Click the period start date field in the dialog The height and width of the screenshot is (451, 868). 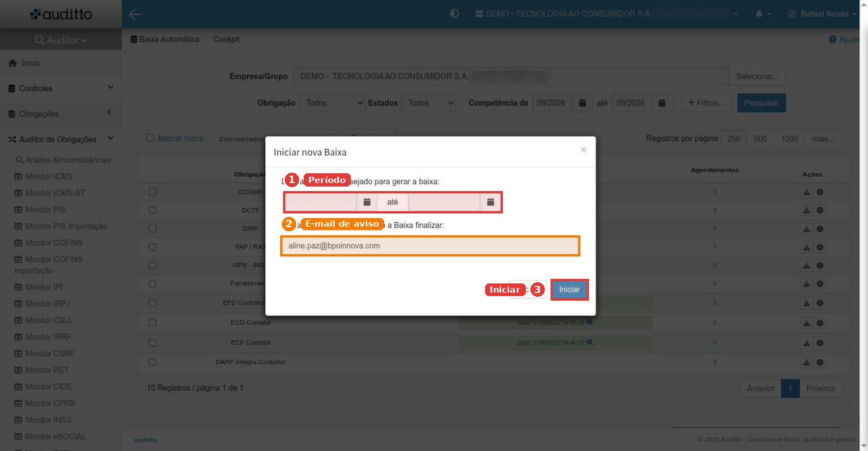pyautogui.click(x=321, y=202)
